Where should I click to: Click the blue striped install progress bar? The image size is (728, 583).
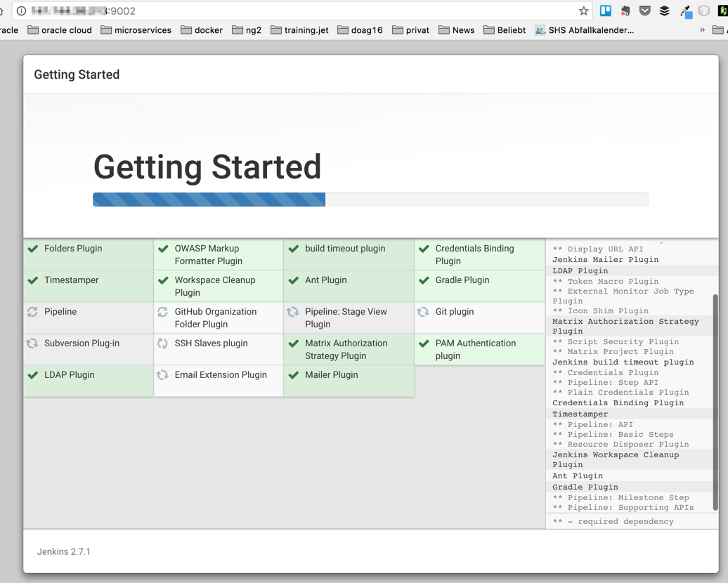[209, 199]
